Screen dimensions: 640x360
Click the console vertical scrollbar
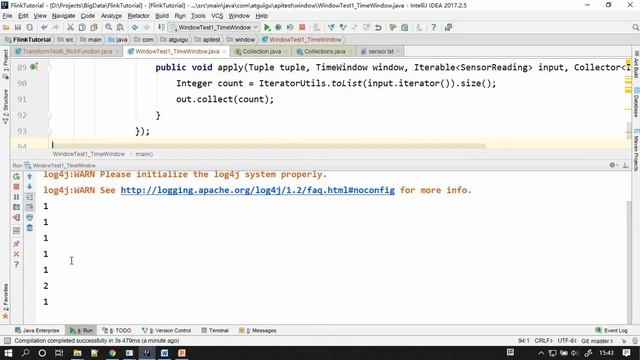pos(629,261)
